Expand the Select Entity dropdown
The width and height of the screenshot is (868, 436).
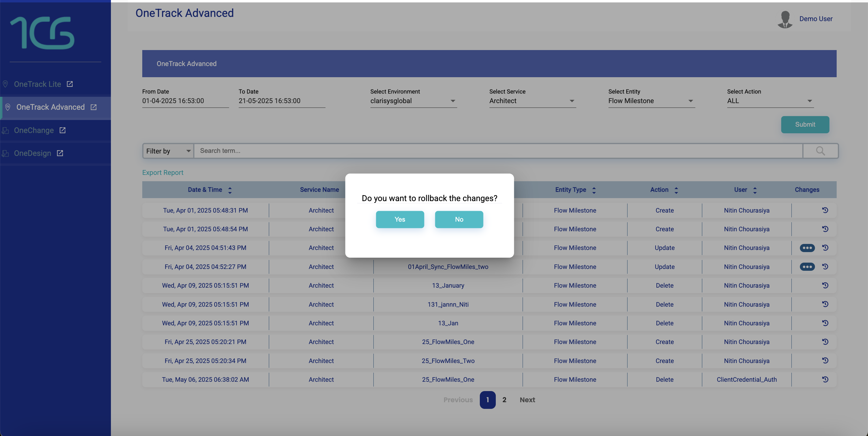tap(651, 101)
